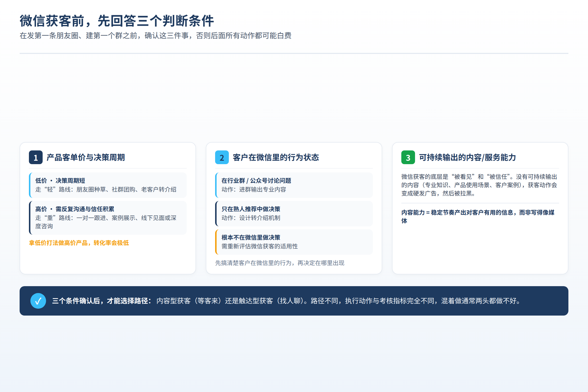Click 动作：进群输出专业内容

pyautogui.click(x=254, y=189)
